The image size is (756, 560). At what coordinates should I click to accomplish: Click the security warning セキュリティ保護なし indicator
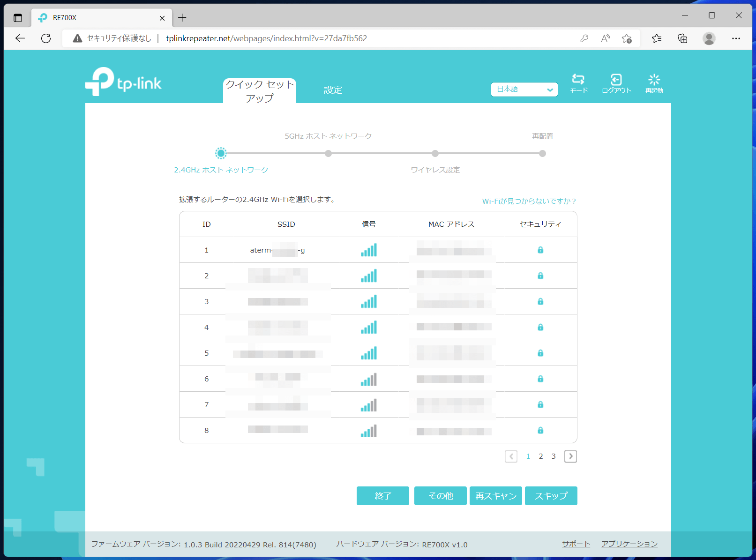(112, 38)
